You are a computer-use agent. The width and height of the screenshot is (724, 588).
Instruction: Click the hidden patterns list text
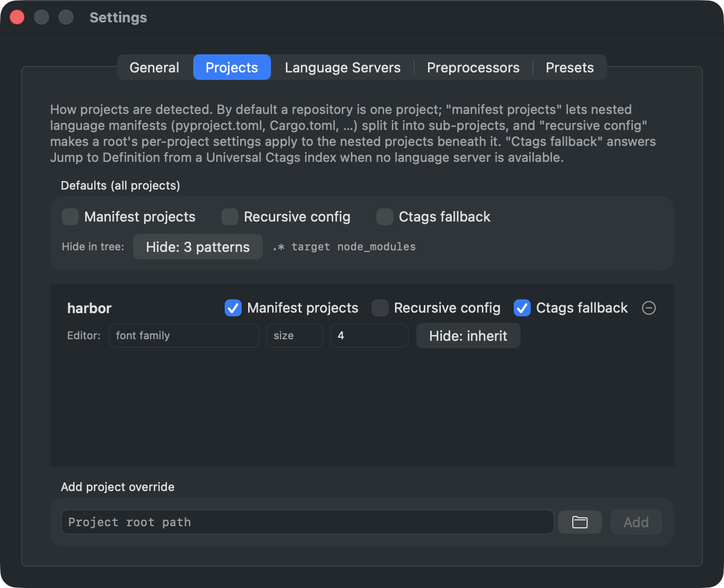[x=344, y=247]
